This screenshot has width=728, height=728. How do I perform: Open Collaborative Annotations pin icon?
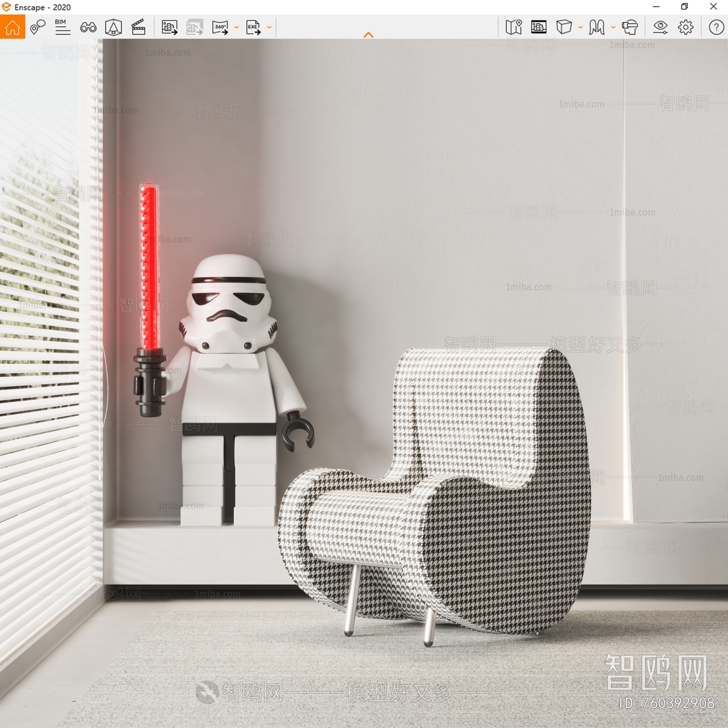37,27
